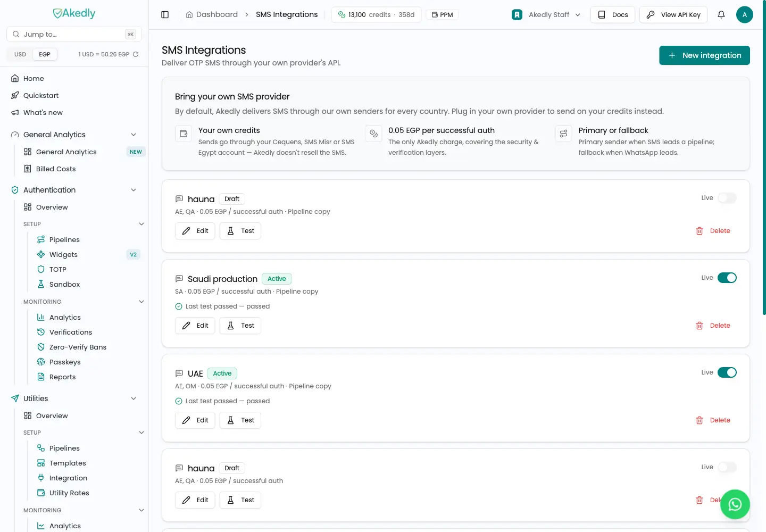Focus the Jump to search field
766x532 pixels.
(74, 34)
